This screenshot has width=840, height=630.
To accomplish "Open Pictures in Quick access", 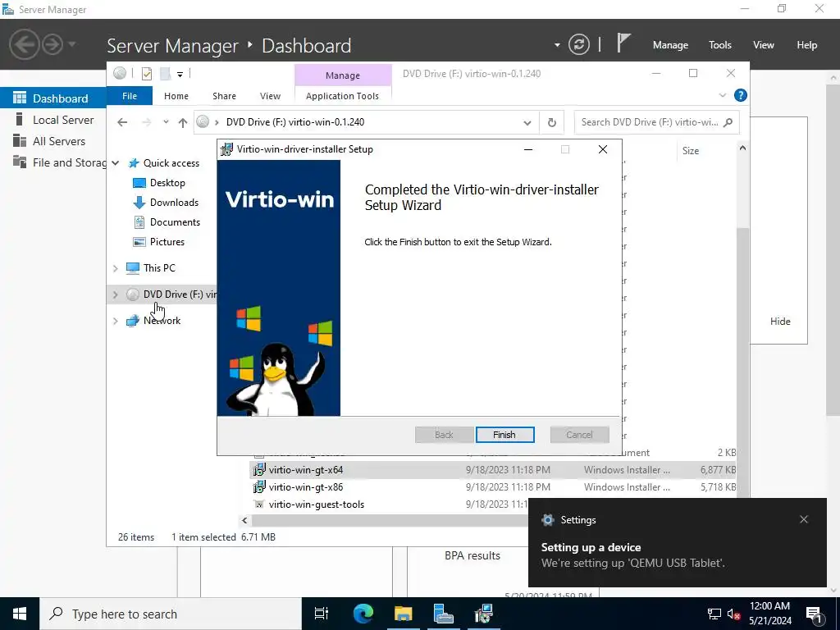I will [167, 242].
